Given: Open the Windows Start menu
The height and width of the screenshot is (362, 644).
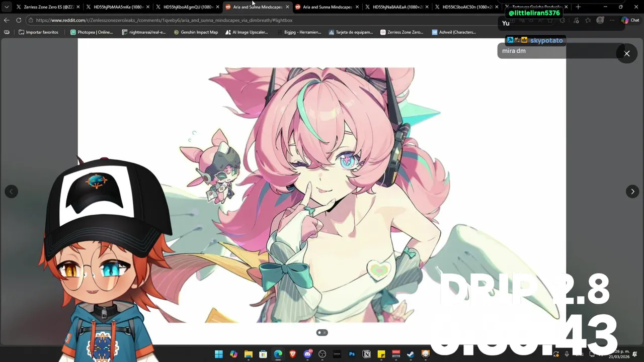Looking at the screenshot, I should 219,354.
